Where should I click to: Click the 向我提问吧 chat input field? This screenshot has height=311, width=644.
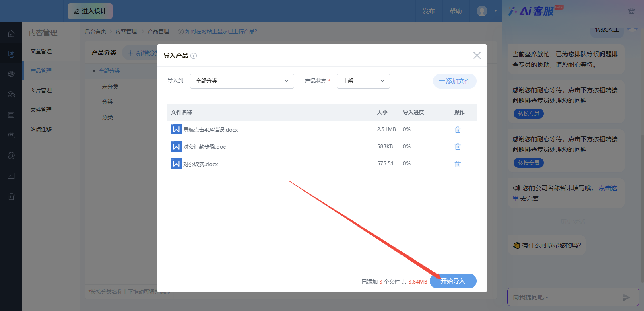click(563, 297)
